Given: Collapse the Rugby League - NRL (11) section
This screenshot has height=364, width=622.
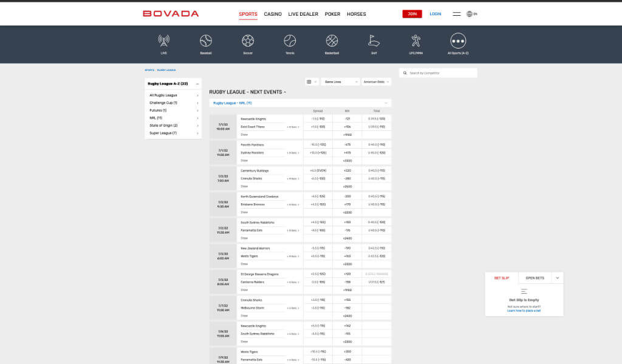Looking at the screenshot, I should tap(386, 103).
